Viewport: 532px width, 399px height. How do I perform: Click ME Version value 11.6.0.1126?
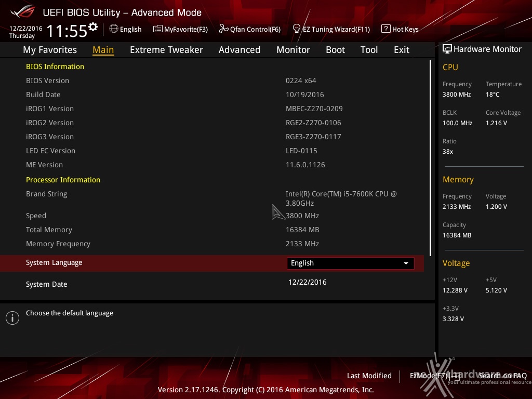(305, 165)
